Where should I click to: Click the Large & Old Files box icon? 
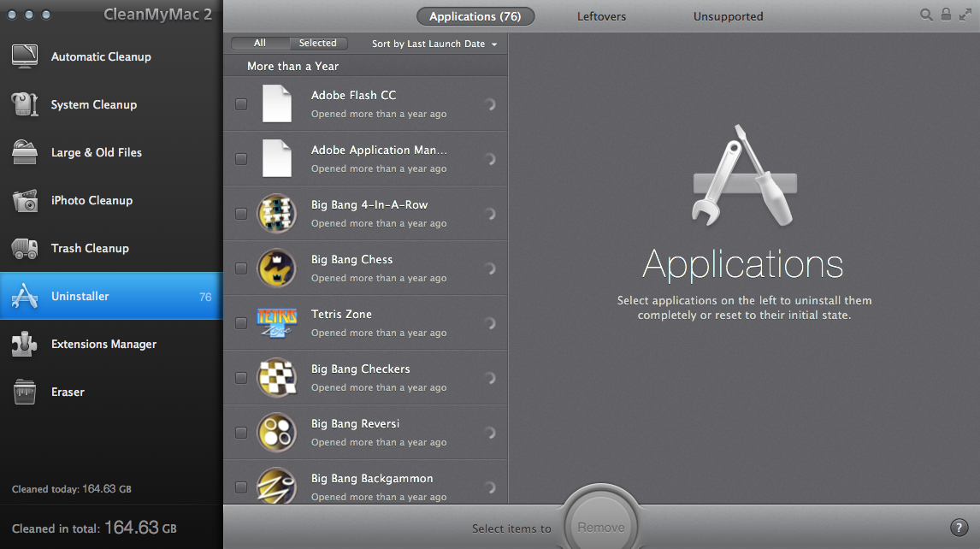(x=25, y=152)
